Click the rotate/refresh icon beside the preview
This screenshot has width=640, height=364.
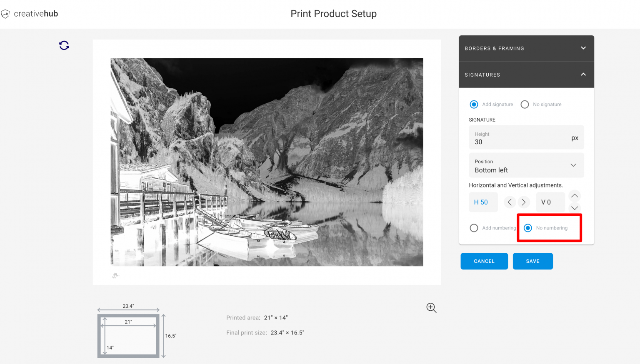click(x=64, y=45)
